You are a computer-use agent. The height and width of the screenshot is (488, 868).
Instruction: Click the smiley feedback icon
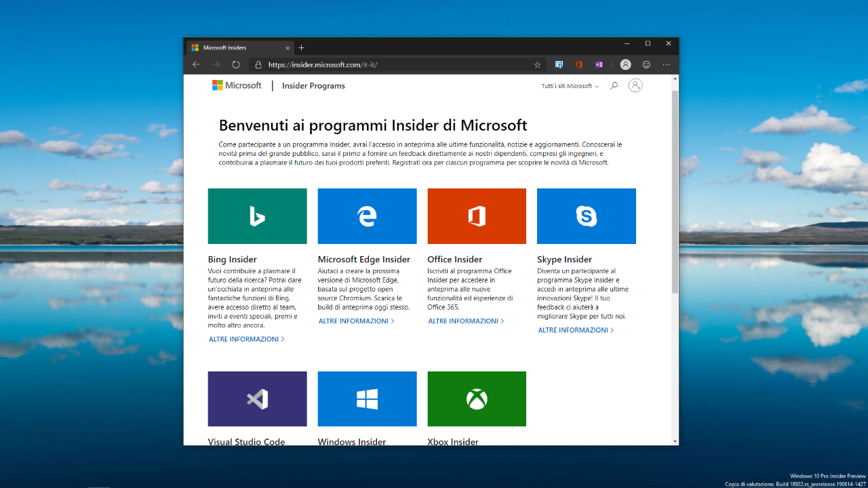tap(646, 64)
